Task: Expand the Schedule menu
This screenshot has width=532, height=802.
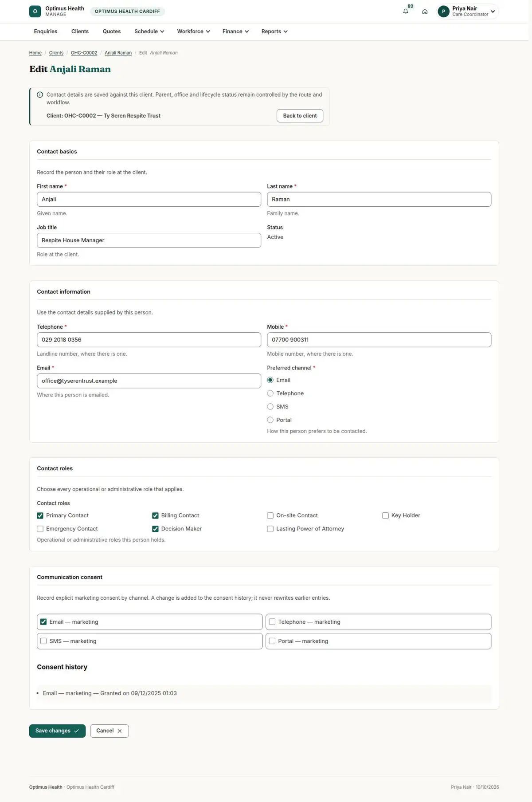Action: click(x=149, y=31)
